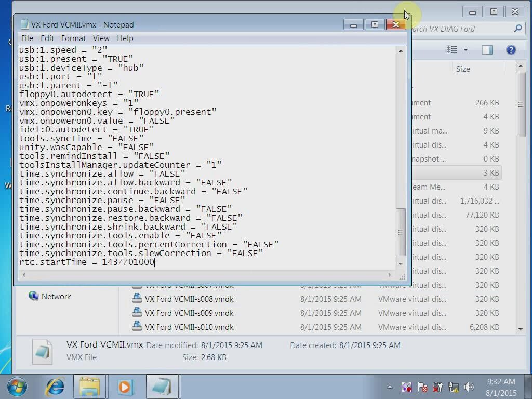Image resolution: width=532 pixels, height=399 pixels.
Task: Click the blue Help icon in Explorer
Action: tap(511, 50)
